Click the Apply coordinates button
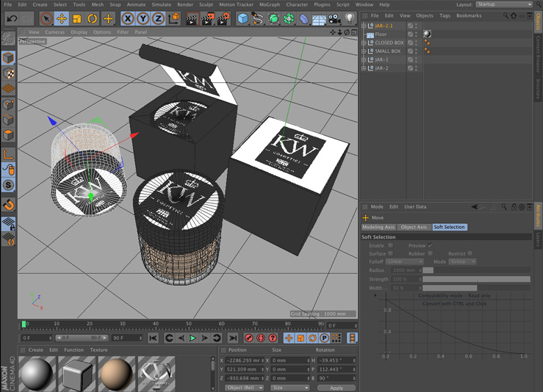Screen dimensions: 543x392 337,388
